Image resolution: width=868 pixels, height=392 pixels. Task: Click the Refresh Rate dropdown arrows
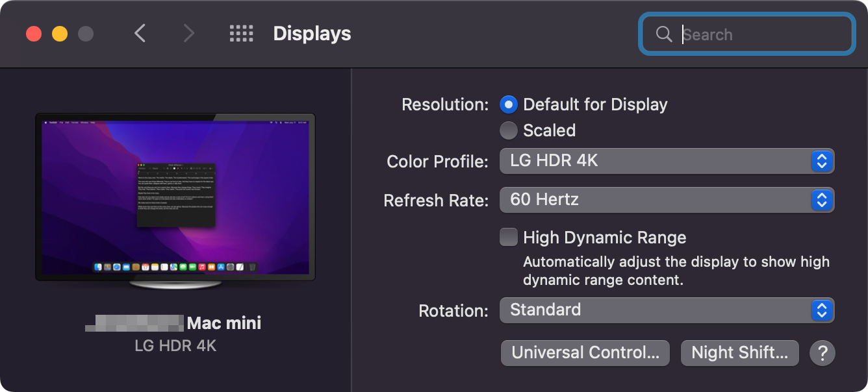pos(821,200)
